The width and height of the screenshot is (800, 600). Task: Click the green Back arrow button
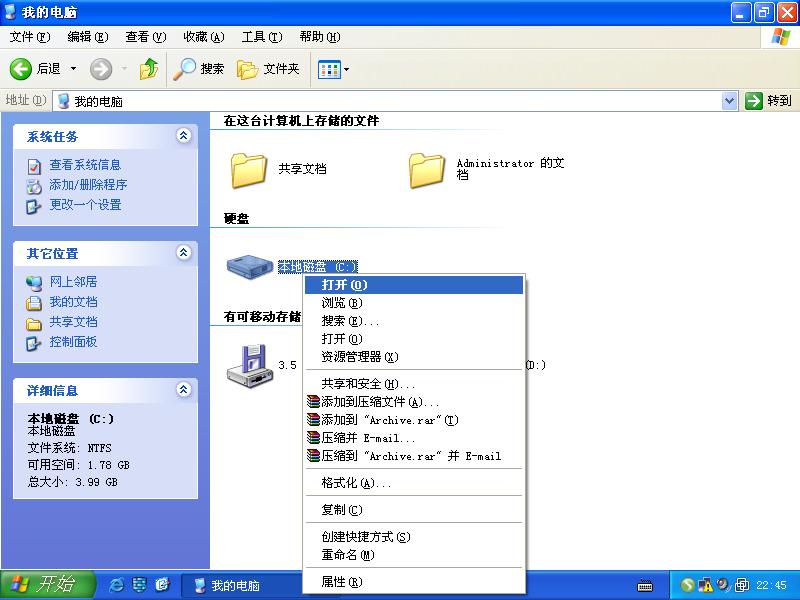[21, 68]
